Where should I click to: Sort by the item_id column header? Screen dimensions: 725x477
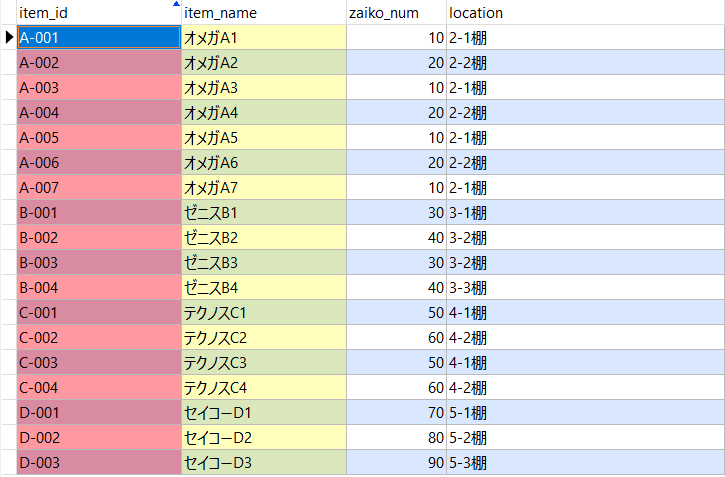99,12
